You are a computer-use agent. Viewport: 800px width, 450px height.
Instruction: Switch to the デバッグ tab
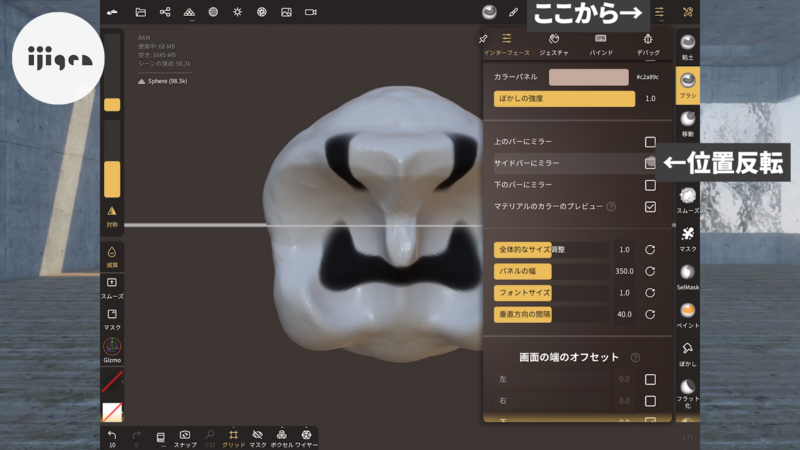pyautogui.click(x=648, y=44)
